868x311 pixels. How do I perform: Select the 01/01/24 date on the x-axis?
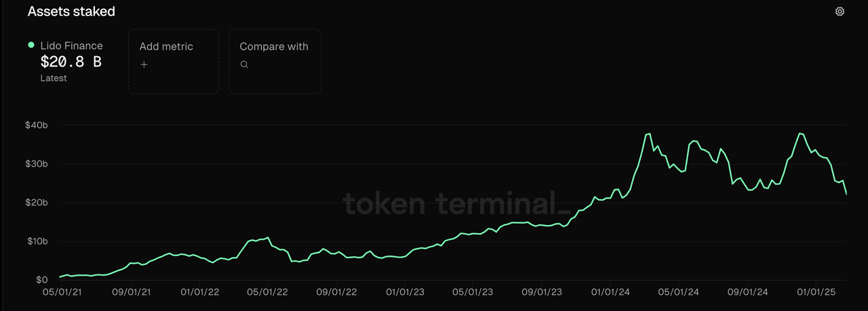tap(610, 293)
